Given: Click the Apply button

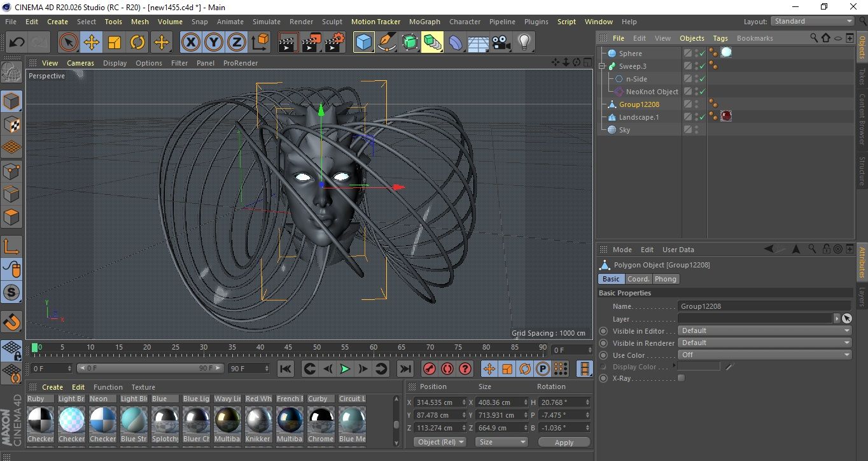Looking at the screenshot, I should tap(564, 442).
